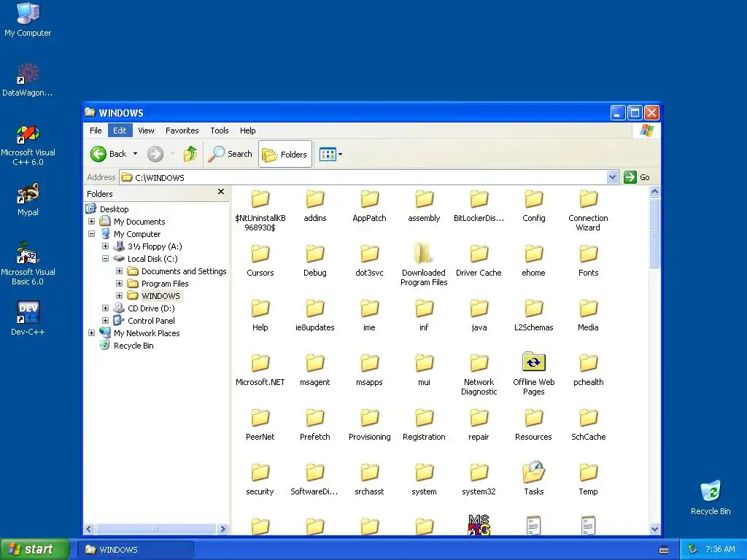Open the Tools menu
747x560 pixels.
219,131
